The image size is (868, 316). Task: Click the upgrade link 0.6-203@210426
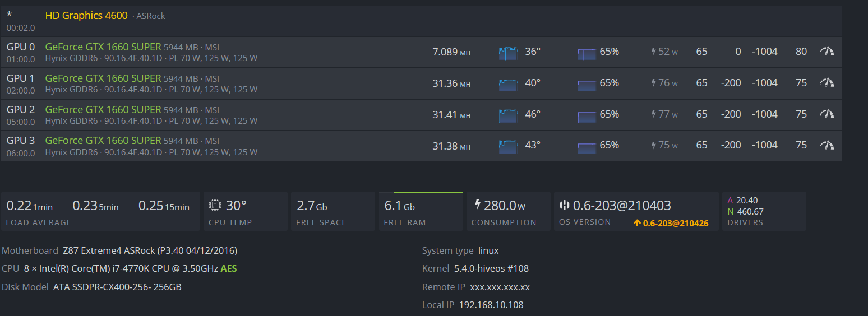click(x=671, y=223)
